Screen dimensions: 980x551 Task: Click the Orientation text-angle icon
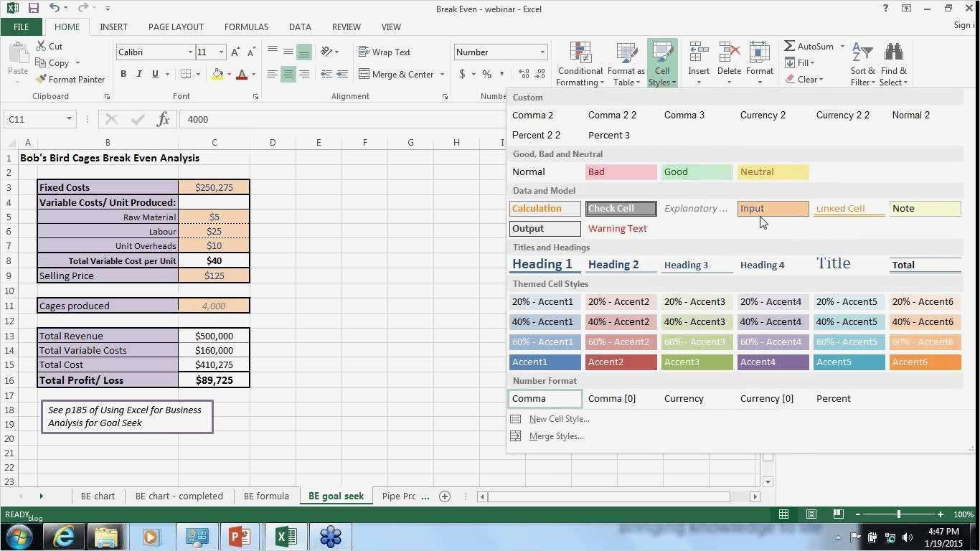(x=326, y=52)
